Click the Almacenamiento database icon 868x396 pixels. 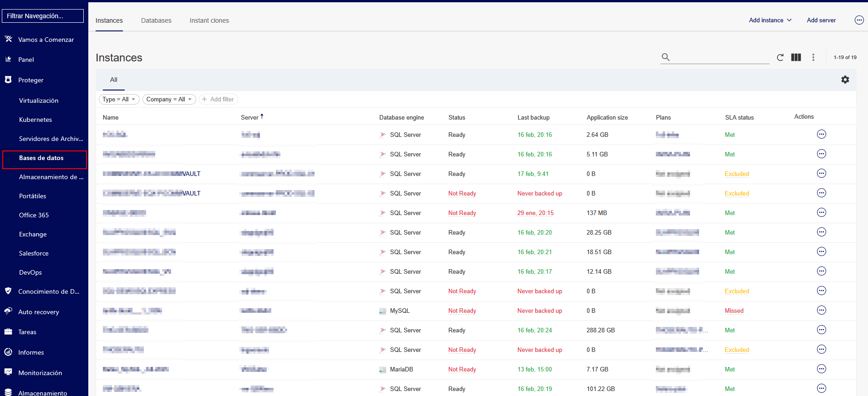8,392
